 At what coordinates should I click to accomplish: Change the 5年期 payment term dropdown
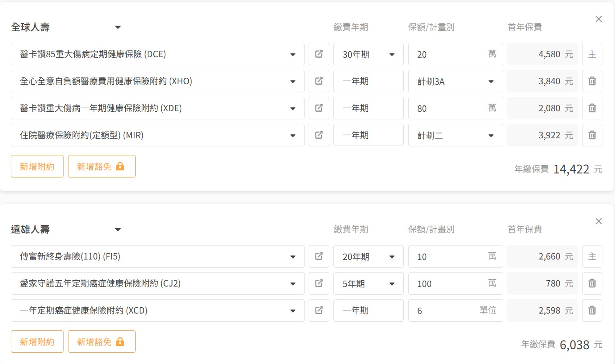pyautogui.click(x=368, y=284)
